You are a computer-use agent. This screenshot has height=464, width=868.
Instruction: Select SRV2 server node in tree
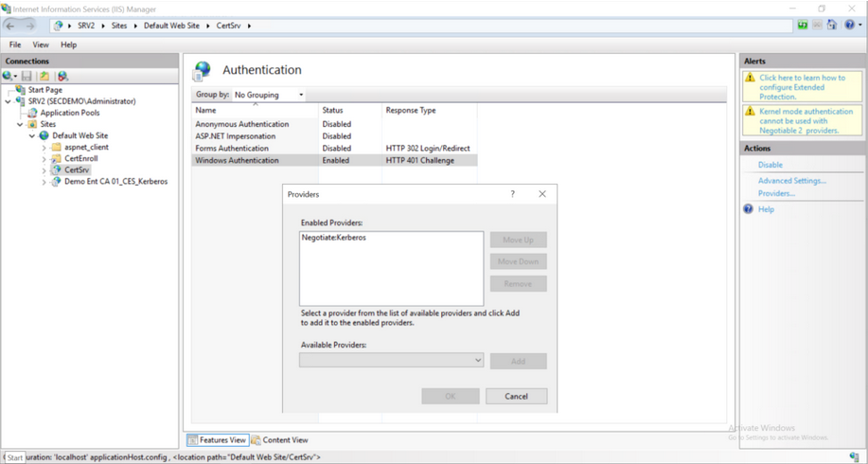(82, 101)
